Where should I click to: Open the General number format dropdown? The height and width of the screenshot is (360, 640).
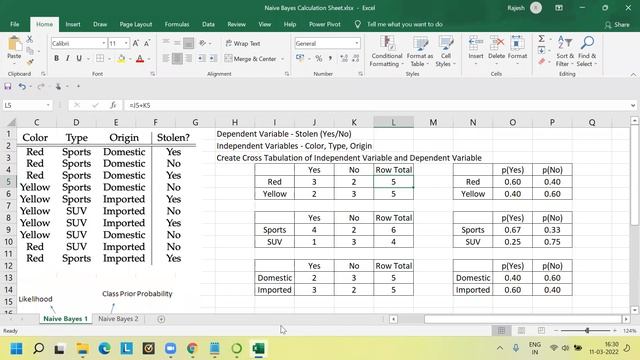(x=357, y=43)
